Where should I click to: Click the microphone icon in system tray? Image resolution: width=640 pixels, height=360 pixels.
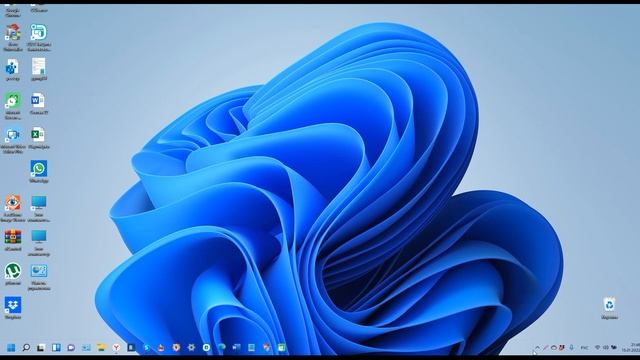tap(571, 347)
